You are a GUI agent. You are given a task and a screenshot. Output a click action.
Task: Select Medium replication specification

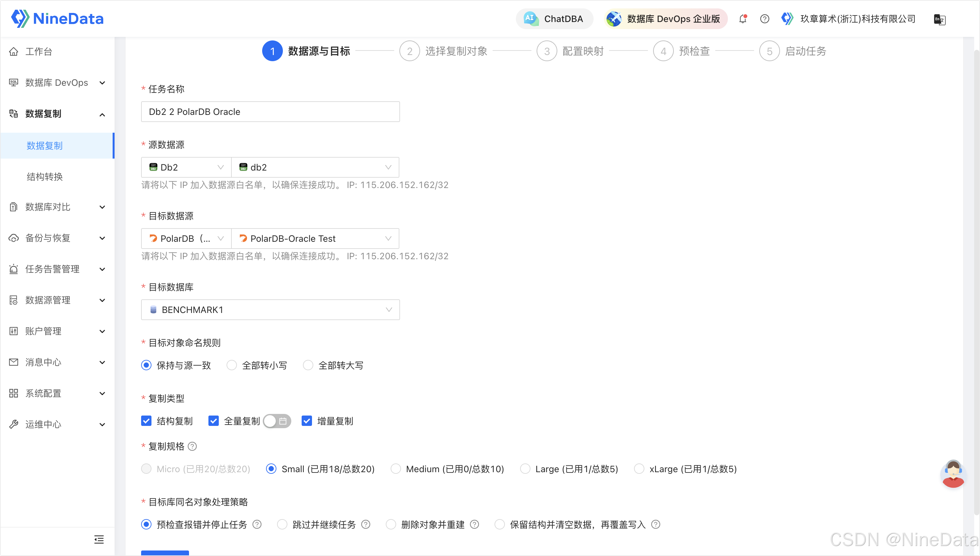tap(396, 469)
